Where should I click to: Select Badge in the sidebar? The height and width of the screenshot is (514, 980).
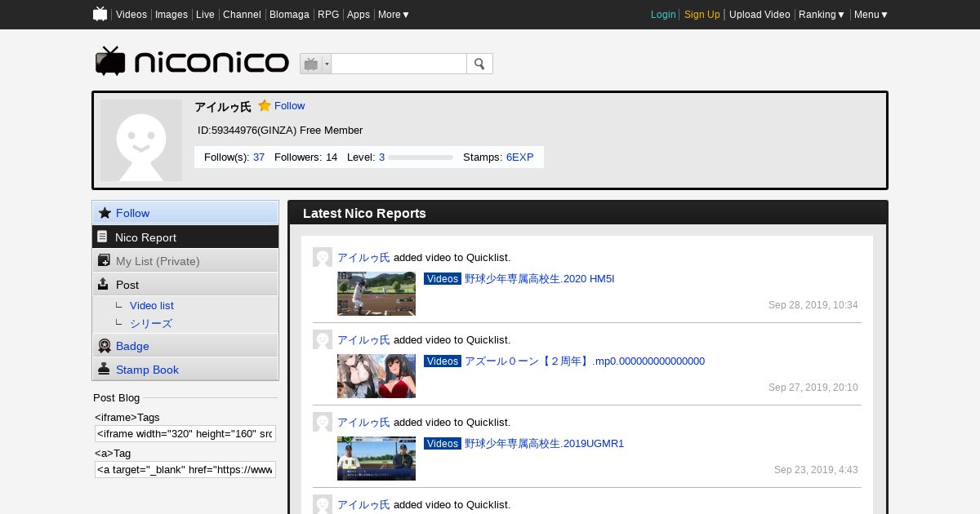185,346
